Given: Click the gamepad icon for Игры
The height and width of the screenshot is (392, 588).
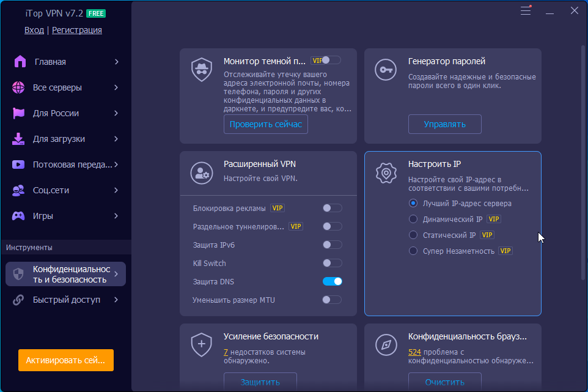Looking at the screenshot, I should [x=19, y=216].
